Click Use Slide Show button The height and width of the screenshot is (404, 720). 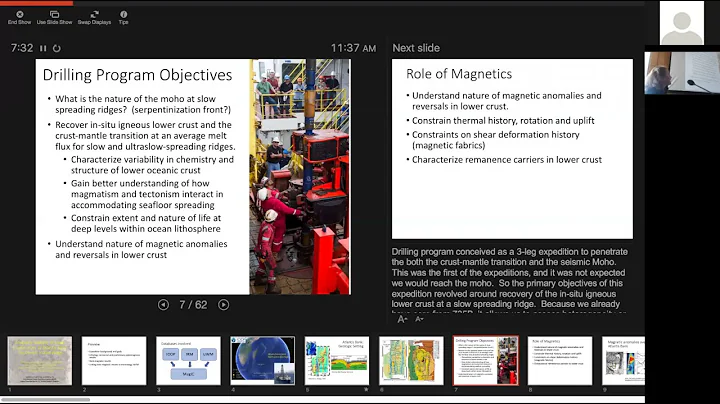[54, 17]
